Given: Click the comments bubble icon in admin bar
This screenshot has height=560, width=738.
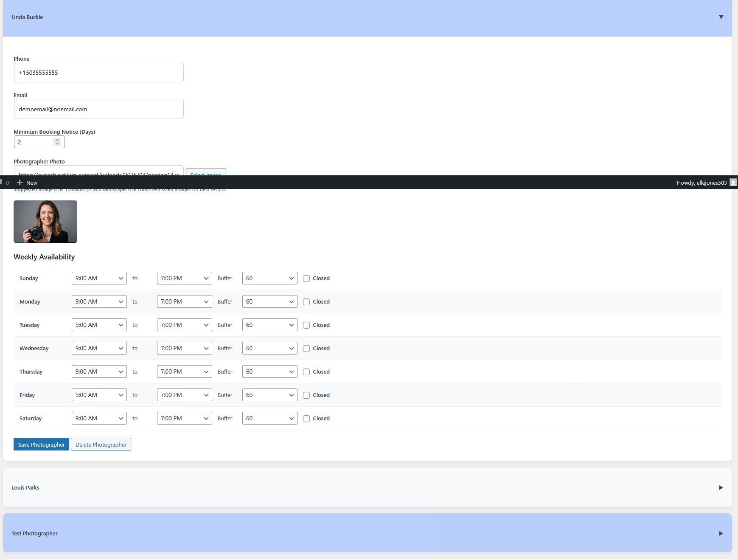Looking at the screenshot, I should 2,182.
